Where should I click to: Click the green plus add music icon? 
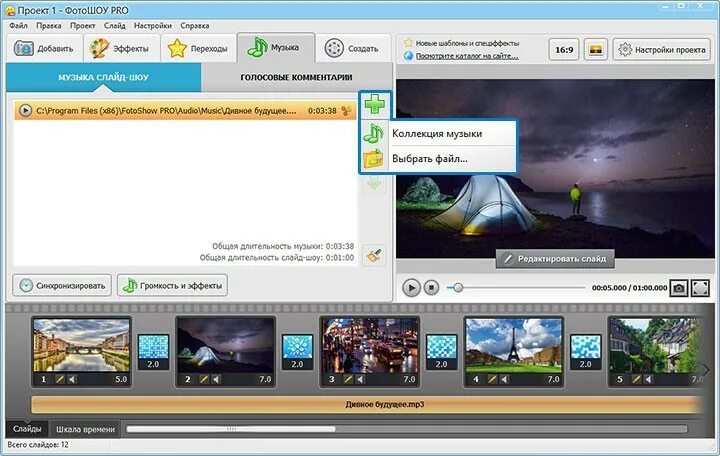coord(375,104)
